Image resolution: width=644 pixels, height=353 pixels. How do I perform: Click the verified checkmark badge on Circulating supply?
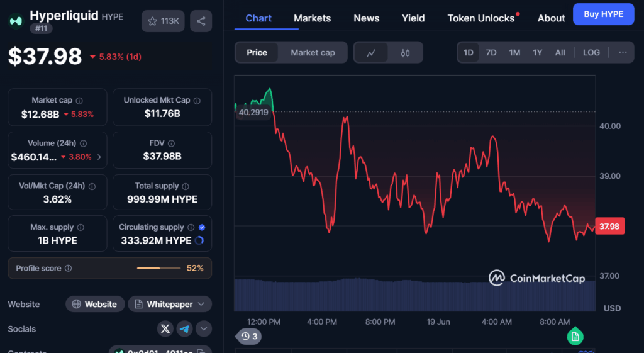point(202,227)
